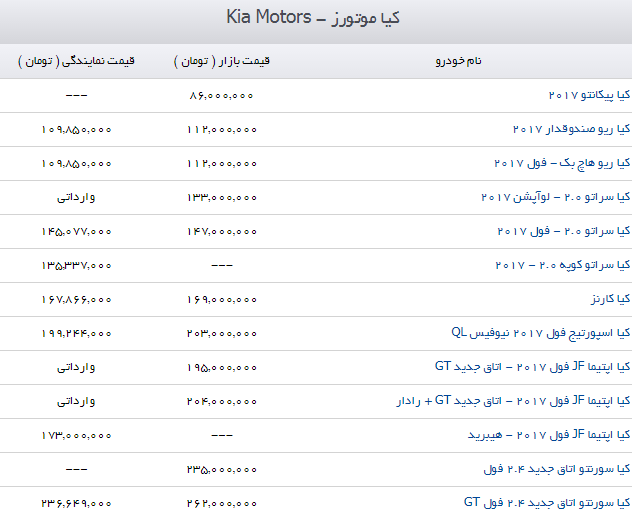Select market price ۱۹۵,۰۰۰,۰۰۰ for اپتیما GT
632x516 pixels.
pyautogui.click(x=221, y=367)
